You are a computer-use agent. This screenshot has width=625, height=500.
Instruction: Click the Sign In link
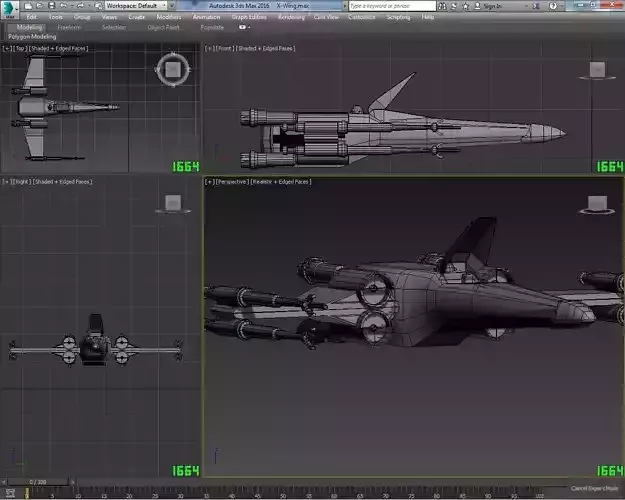(x=488, y=6)
